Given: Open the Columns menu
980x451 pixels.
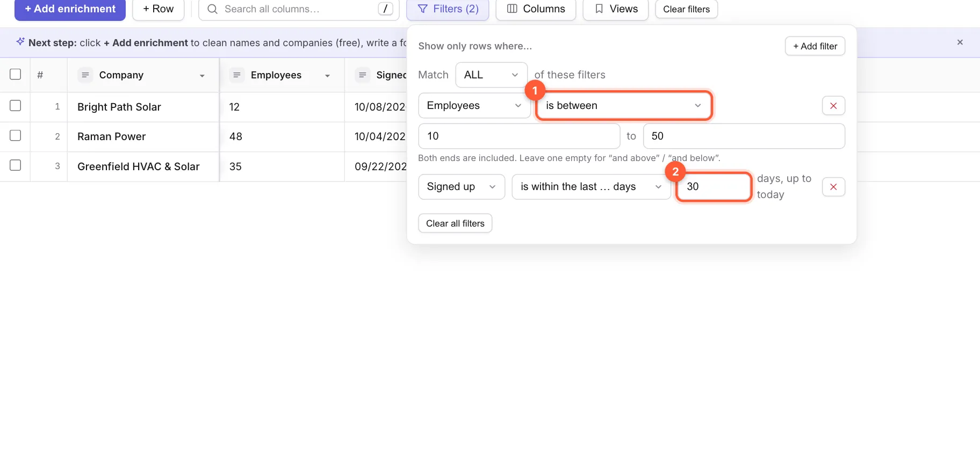Looking at the screenshot, I should coord(536,9).
